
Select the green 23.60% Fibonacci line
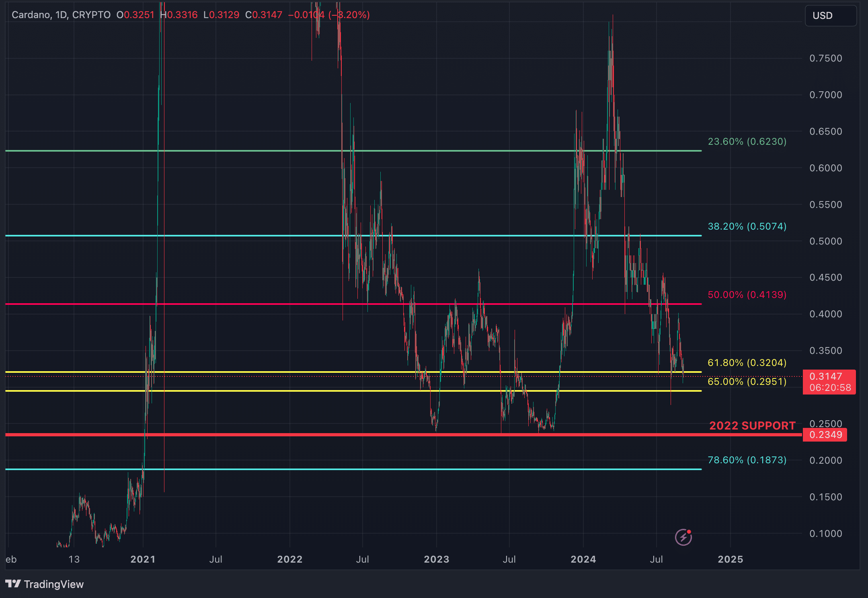pos(353,151)
